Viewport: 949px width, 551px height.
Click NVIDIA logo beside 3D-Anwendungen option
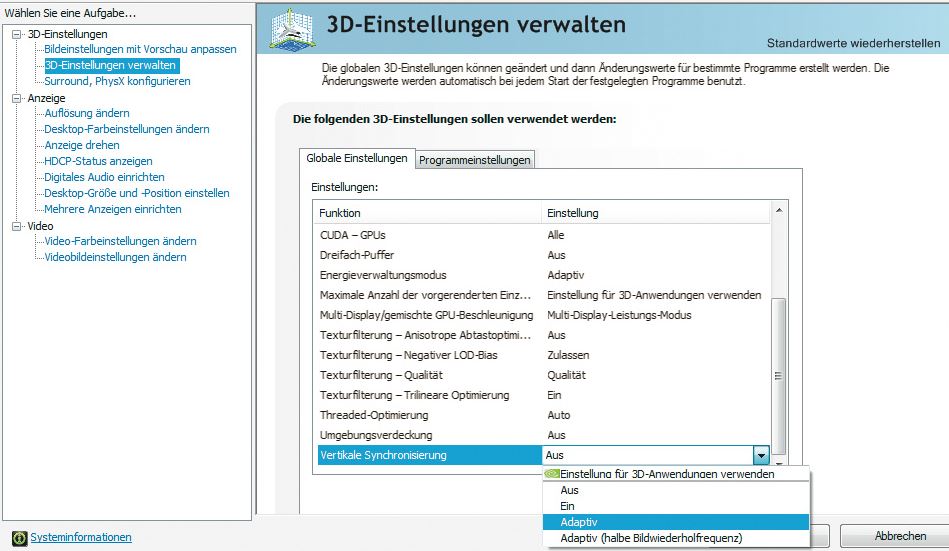pyautogui.click(x=551, y=473)
